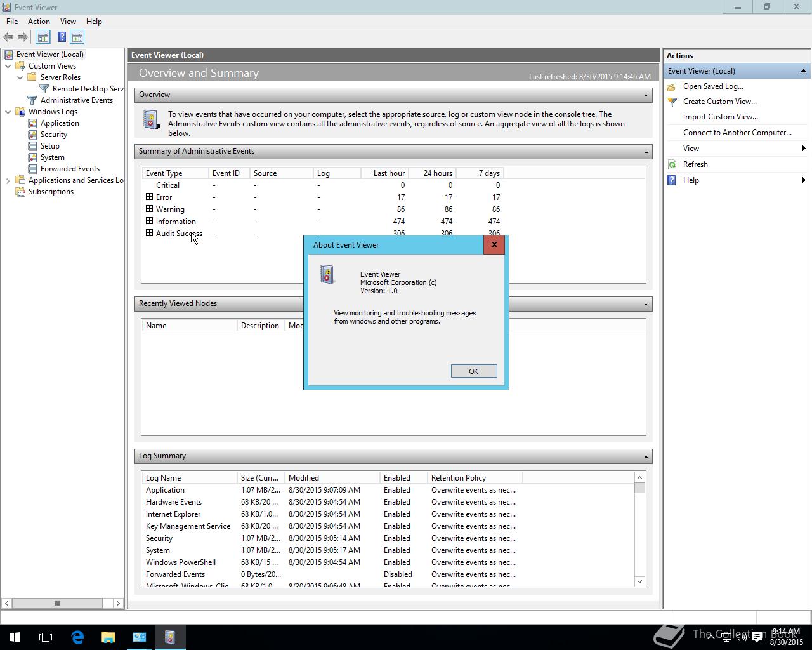Click the Windows Logs folder icon
This screenshot has width=812, height=650.
point(20,112)
